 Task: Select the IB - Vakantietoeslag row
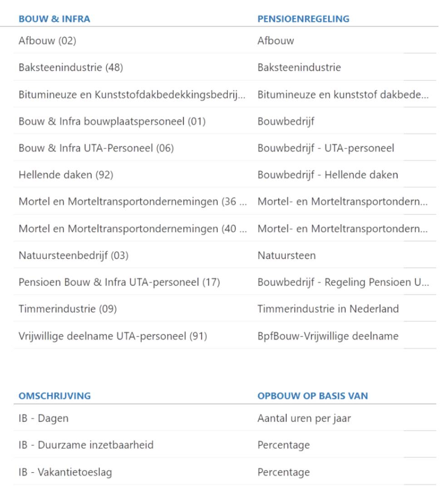pos(65,472)
